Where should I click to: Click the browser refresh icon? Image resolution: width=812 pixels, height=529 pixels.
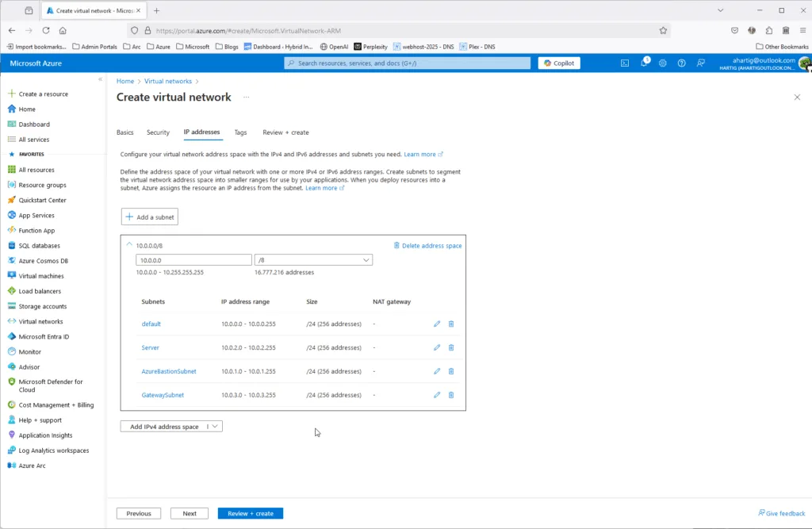click(47, 29)
